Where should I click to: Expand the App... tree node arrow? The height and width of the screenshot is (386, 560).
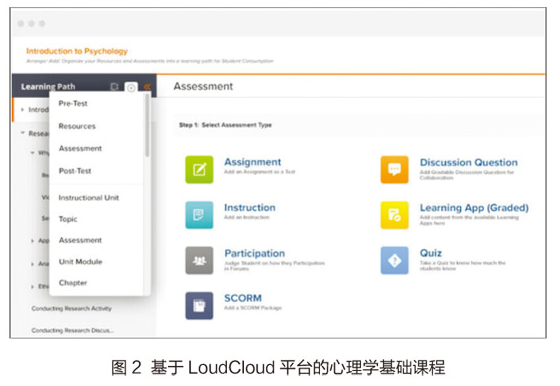point(32,241)
